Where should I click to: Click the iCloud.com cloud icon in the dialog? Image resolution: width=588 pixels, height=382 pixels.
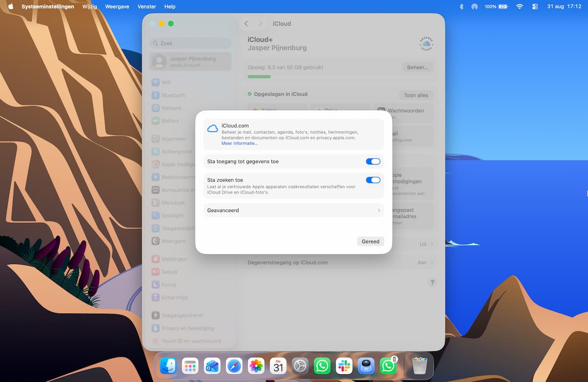click(213, 128)
